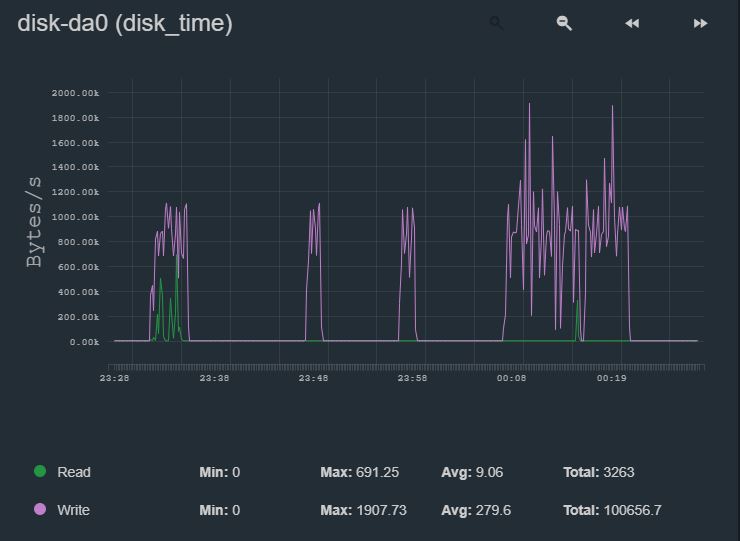Click the dimmed zoom in magnifier icon
The image size is (740, 541).
coord(497,23)
